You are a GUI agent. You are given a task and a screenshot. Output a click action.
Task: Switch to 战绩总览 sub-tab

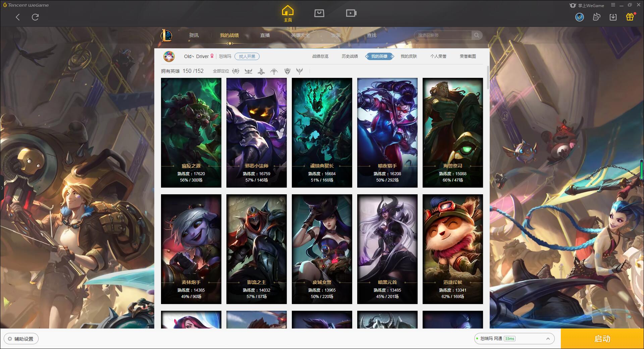click(320, 56)
